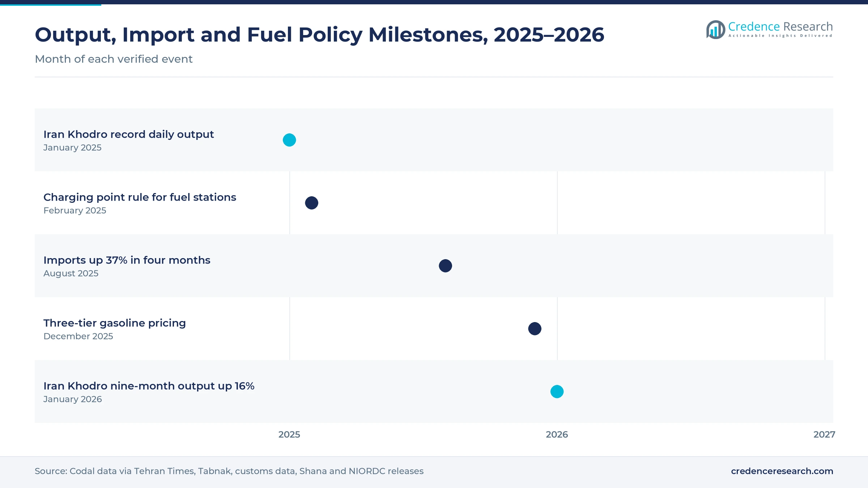Select the Imports up 37% timeline dot
Screen dimensions: 868x488
tap(445, 266)
